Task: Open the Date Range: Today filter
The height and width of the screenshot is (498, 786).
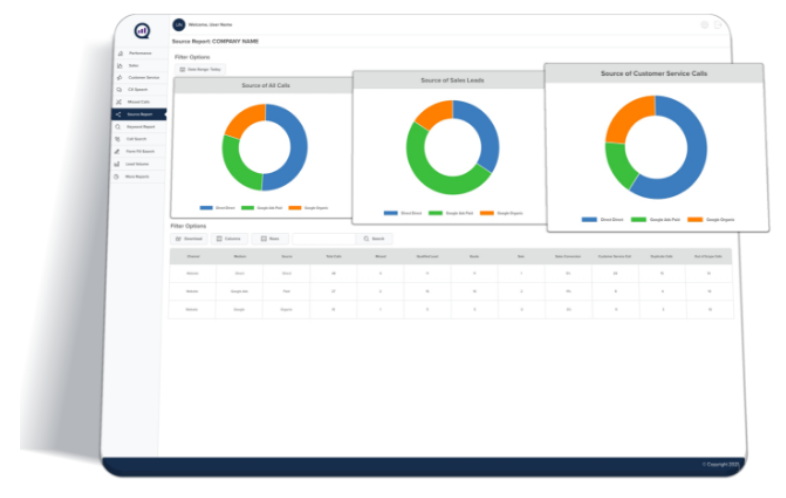Action: pyautogui.click(x=200, y=69)
